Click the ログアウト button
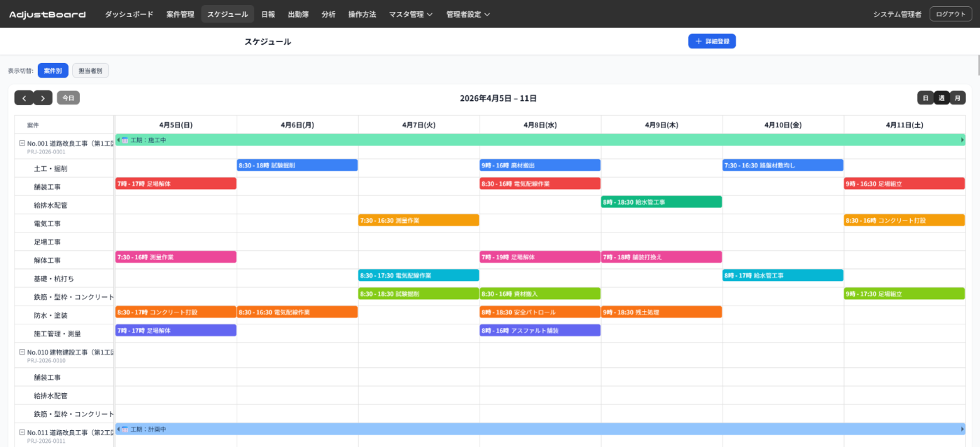The width and height of the screenshot is (980, 447). [x=951, y=14]
